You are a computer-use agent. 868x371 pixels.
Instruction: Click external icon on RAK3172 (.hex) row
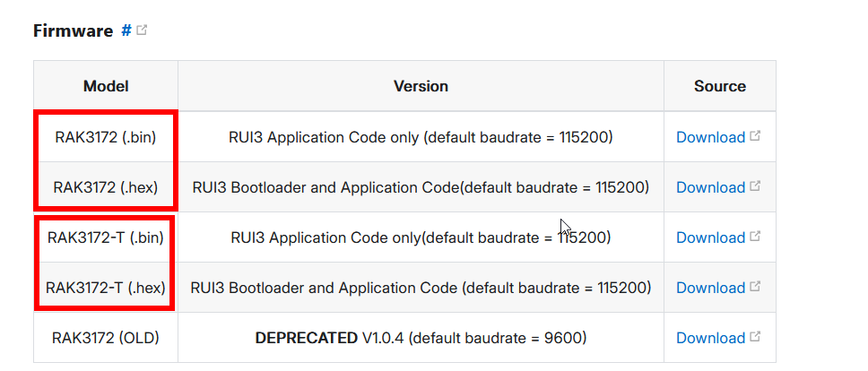click(x=755, y=186)
